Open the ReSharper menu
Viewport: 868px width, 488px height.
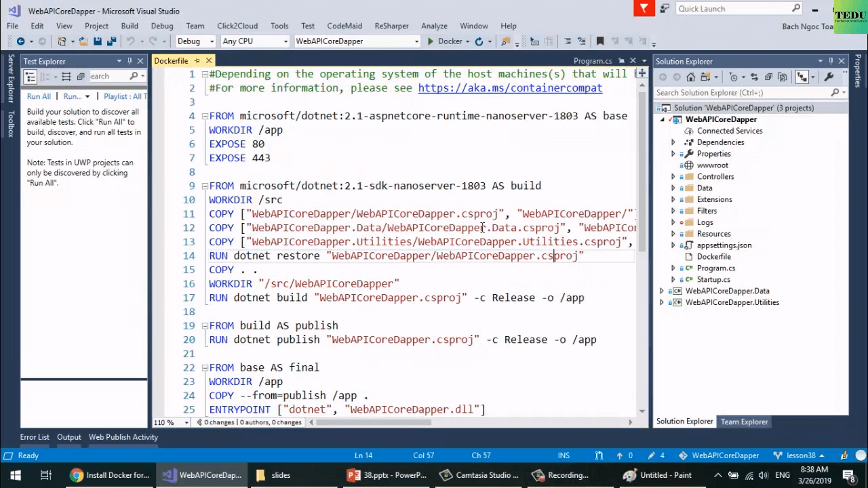[x=391, y=26]
